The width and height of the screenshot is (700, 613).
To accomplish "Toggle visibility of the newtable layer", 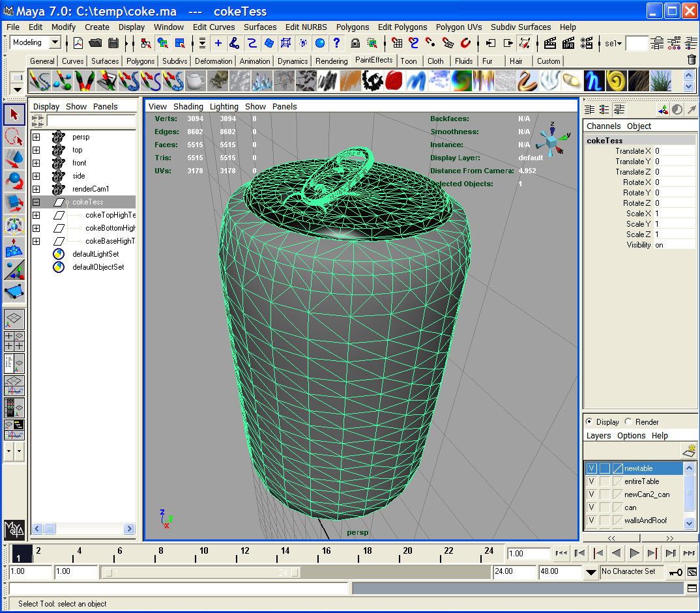I will pos(591,468).
